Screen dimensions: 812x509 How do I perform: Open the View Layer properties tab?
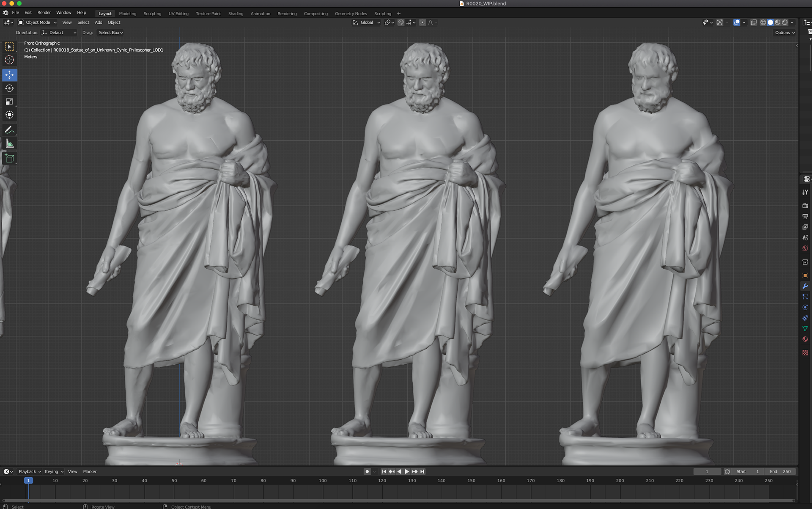(x=805, y=227)
